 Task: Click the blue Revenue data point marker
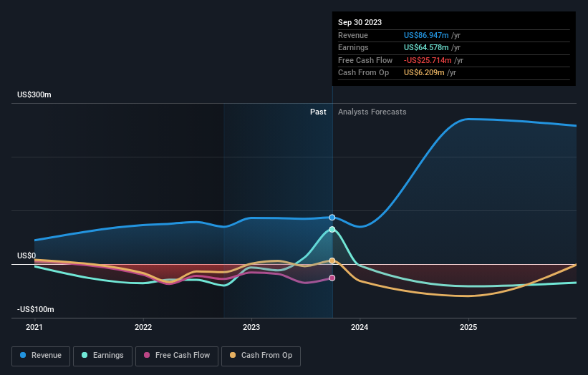point(332,218)
